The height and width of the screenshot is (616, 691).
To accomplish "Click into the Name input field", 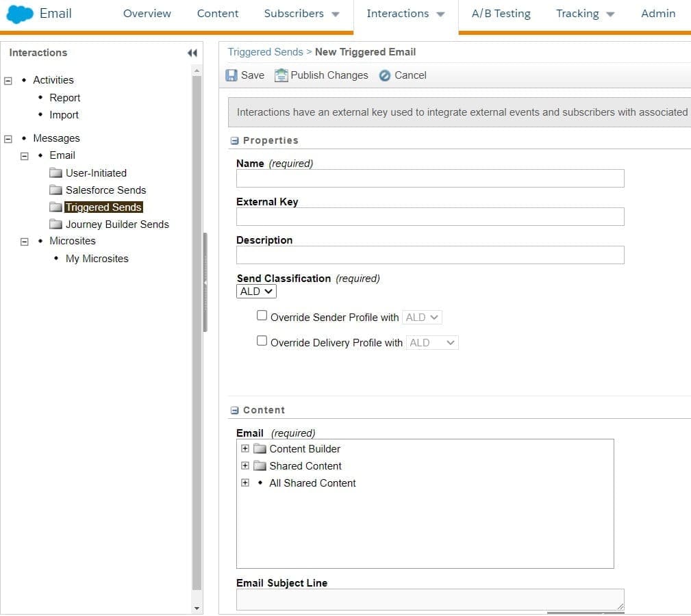I will click(430, 179).
